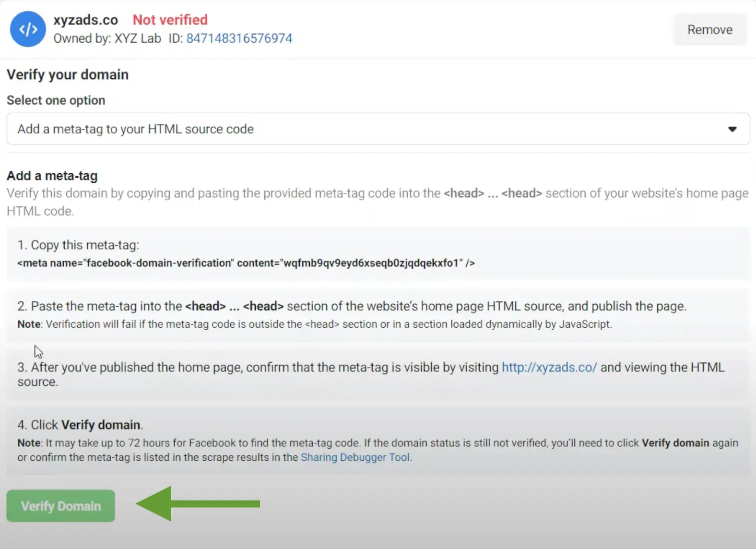Click the Remove button

pyautogui.click(x=709, y=30)
